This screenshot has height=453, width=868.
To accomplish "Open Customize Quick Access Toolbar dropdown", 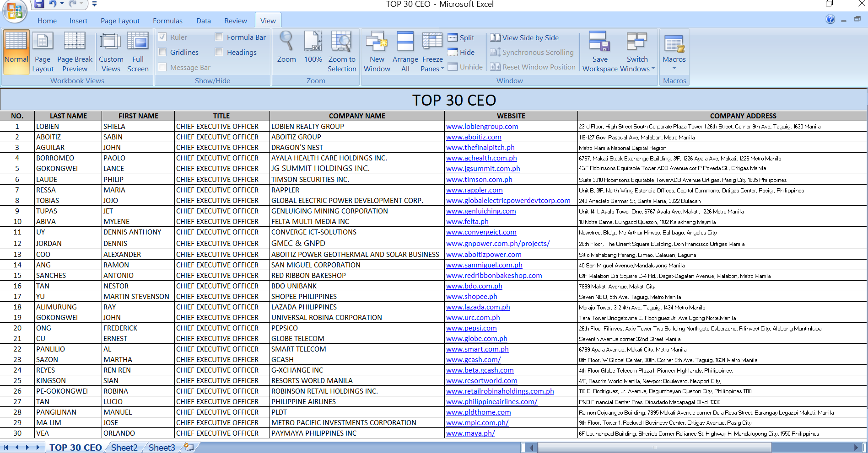I will pyautogui.click(x=94, y=4).
